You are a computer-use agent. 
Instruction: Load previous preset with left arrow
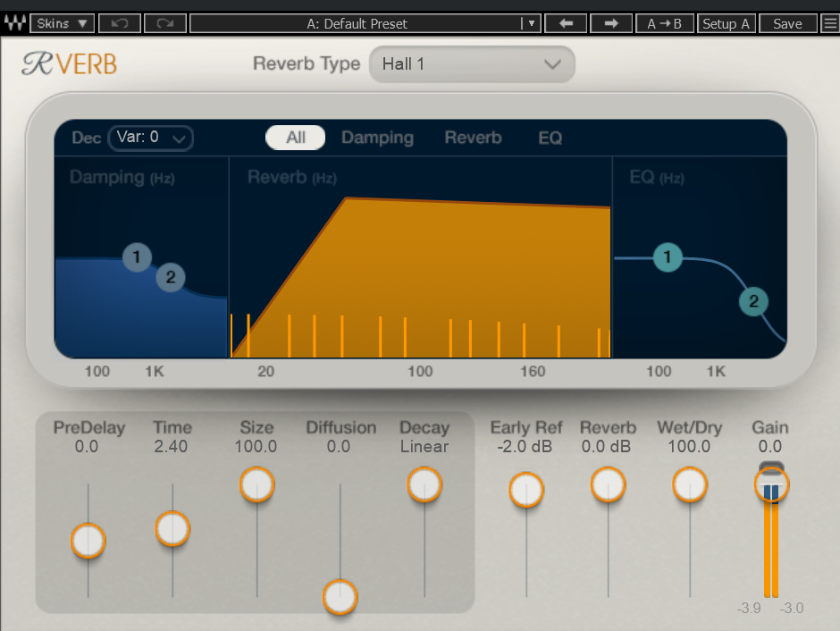pyautogui.click(x=566, y=23)
